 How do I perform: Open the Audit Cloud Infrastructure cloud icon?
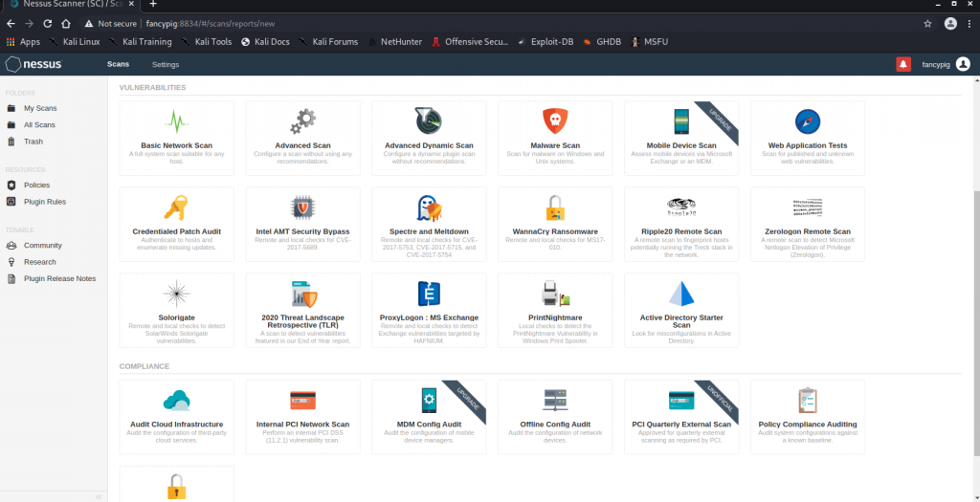pos(176,401)
